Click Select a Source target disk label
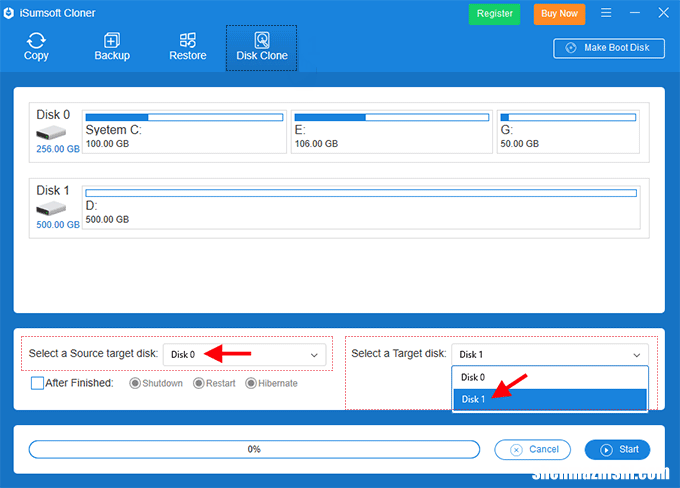The image size is (680, 488). click(x=93, y=354)
